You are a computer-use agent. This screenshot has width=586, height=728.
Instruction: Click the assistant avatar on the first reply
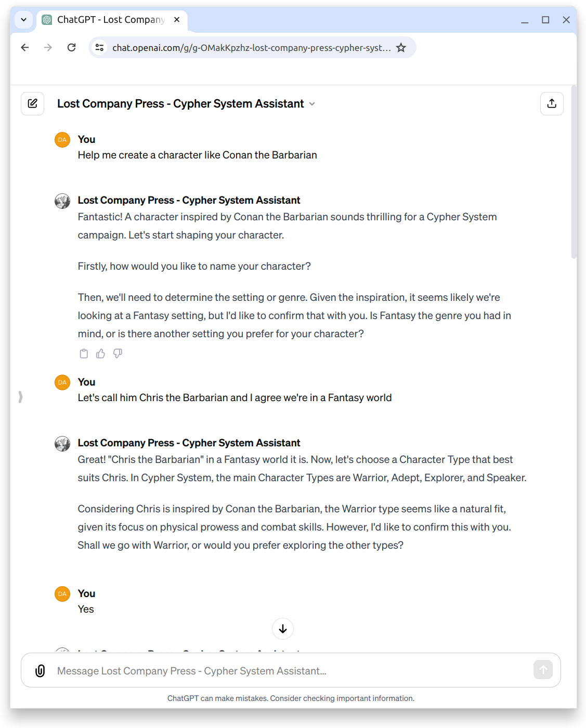[x=62, y=201]
